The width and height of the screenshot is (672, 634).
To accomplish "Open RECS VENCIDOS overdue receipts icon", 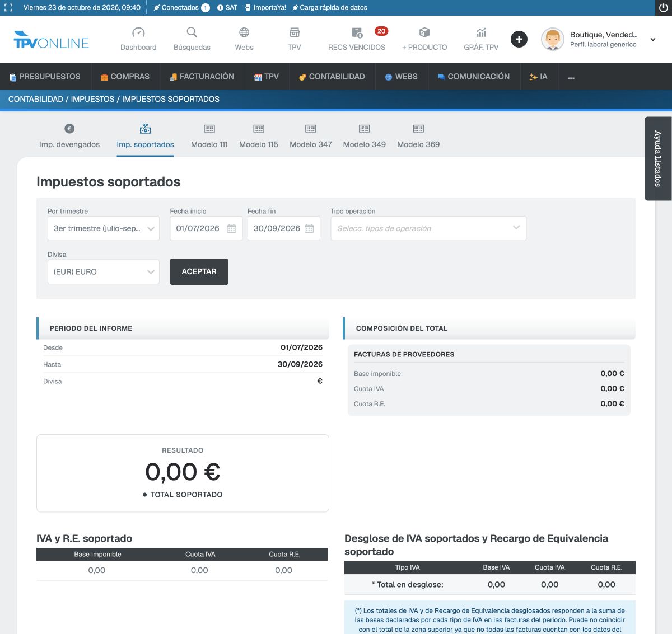I will point(357,33).
